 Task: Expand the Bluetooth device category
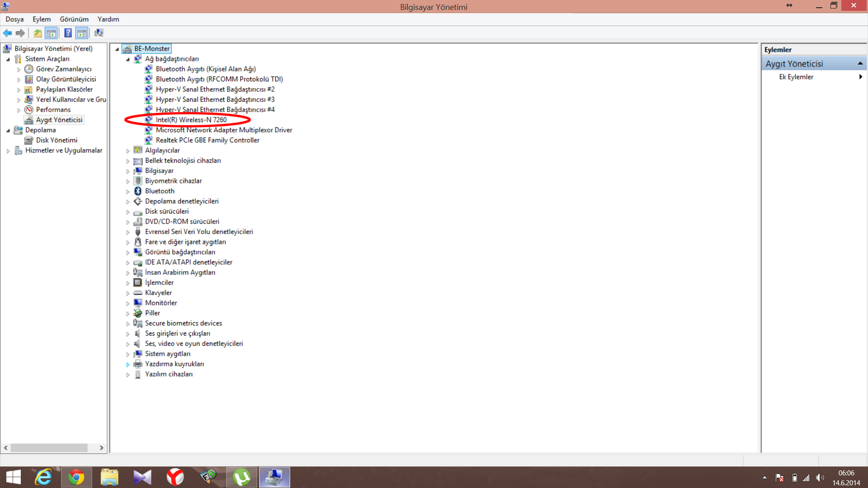tap(128, 192)
